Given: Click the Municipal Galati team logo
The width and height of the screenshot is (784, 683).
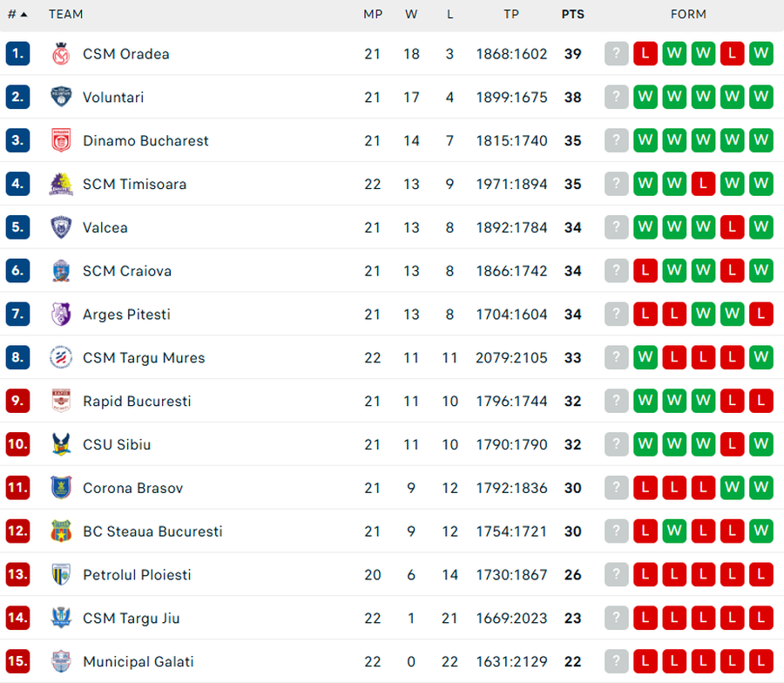Looking at the screenshot, I should tap(61, 662).
